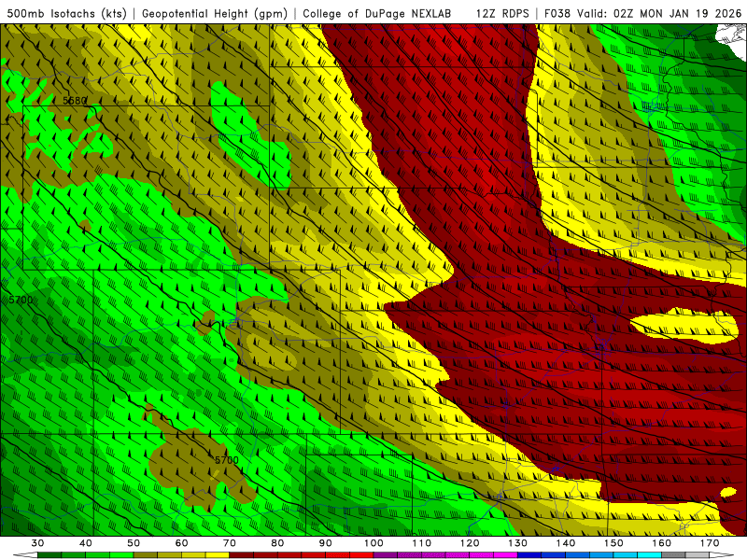Screen dimensions: 747x560
Task: Click the "500mb Isotachs (kts)" title text
Action: [66, 14]
